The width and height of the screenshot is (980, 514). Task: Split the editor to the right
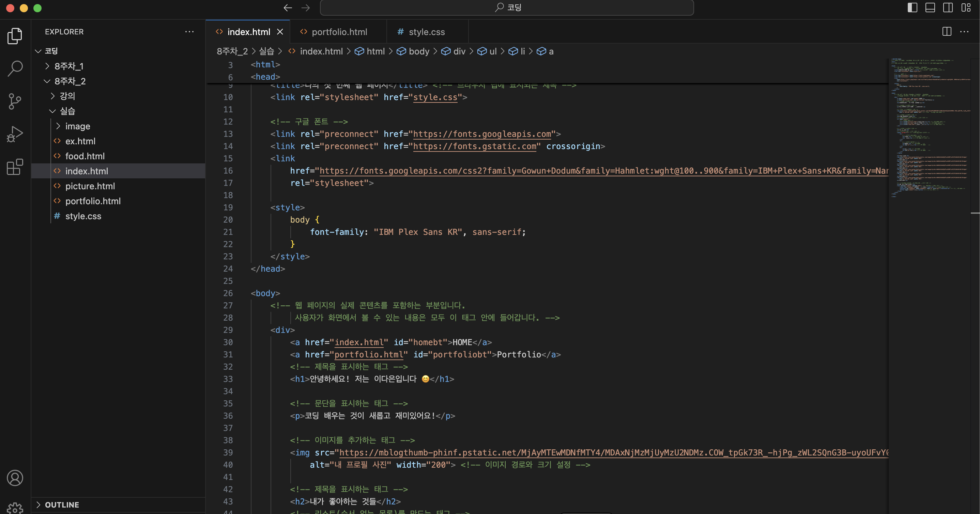(x=947, y=32)
